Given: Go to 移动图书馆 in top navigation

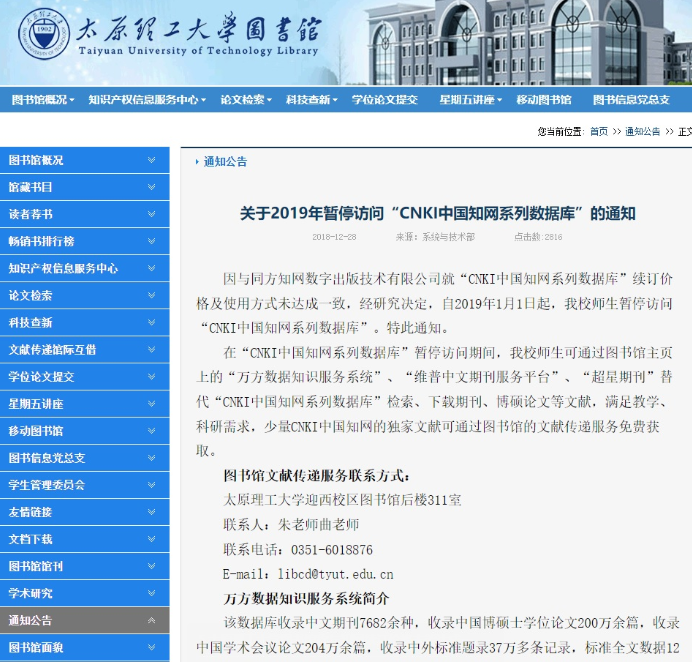Looking at the screenshot, I should [x=544, y=100].
